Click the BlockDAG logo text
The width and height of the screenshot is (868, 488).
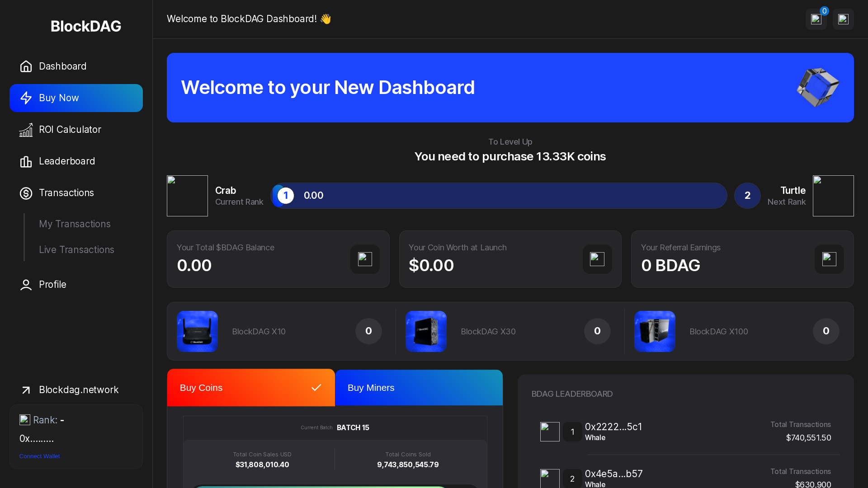point(86,26)
